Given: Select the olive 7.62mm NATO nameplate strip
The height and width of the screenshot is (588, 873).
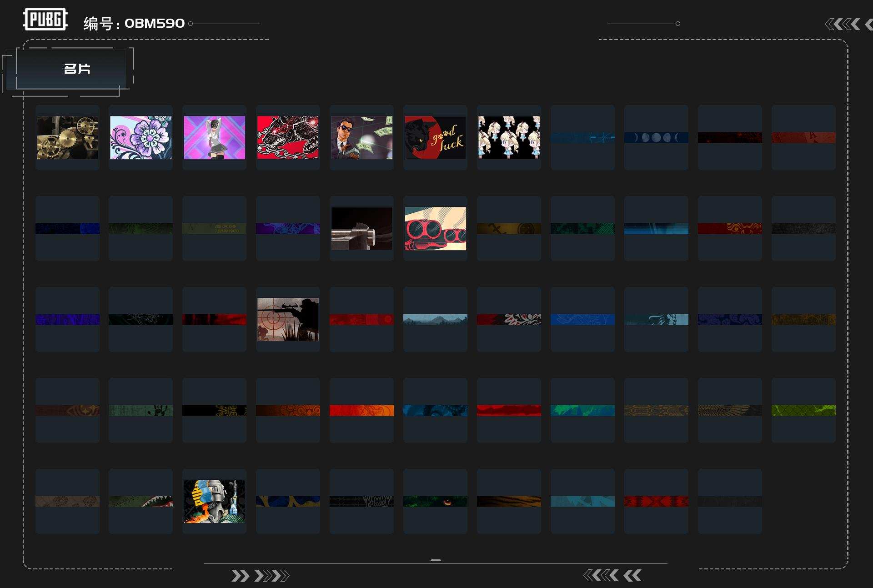Looking at the screenshot, I should 214,228.
